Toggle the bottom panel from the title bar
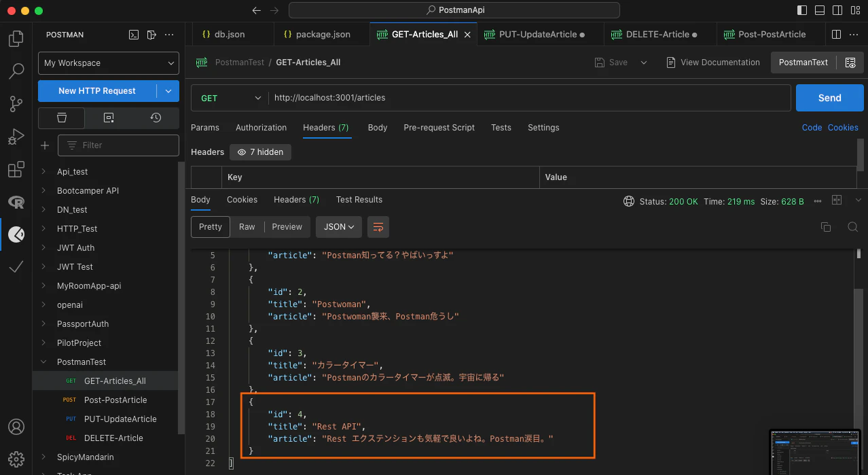This screenshot has width=868, height=475. (821, 11)
